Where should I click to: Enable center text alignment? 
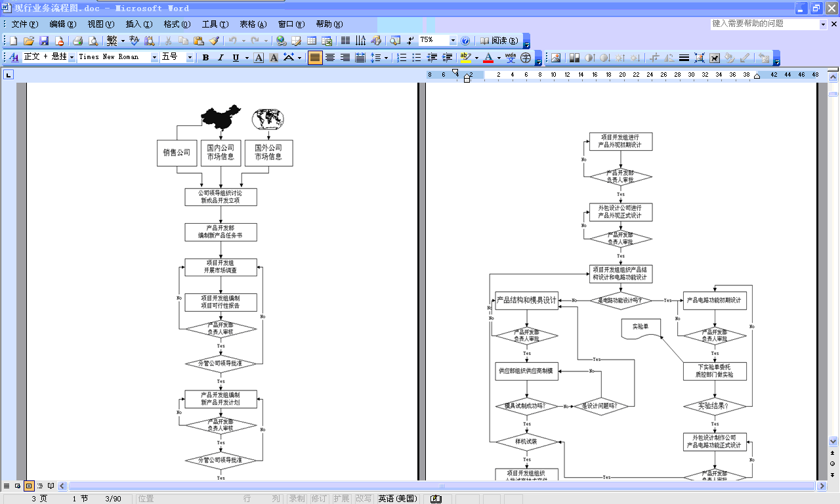coord(330,58)
